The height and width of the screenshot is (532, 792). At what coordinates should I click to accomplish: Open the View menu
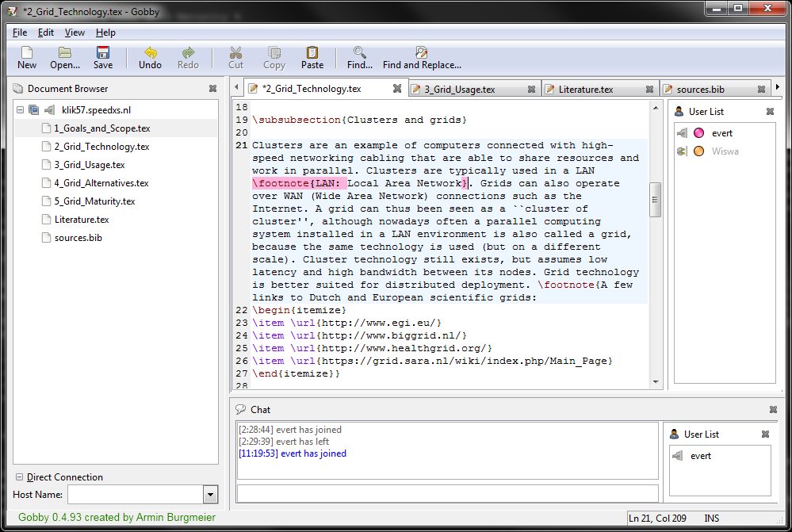75,33
